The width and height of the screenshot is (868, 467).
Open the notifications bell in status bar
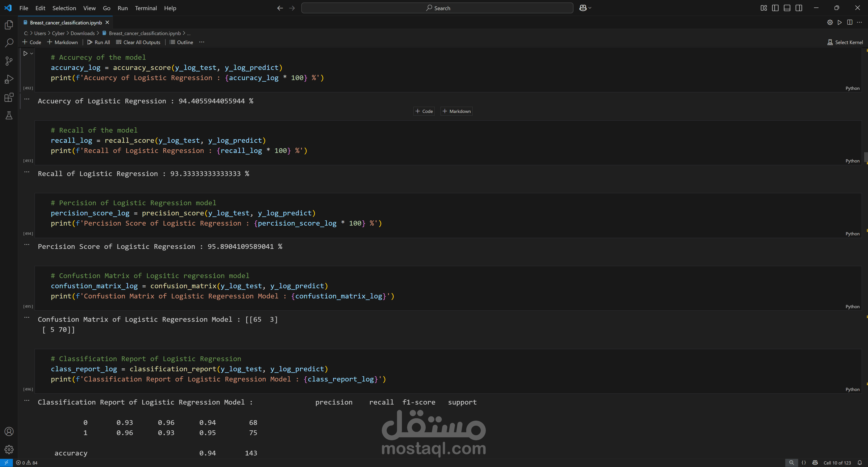[860, 463]
